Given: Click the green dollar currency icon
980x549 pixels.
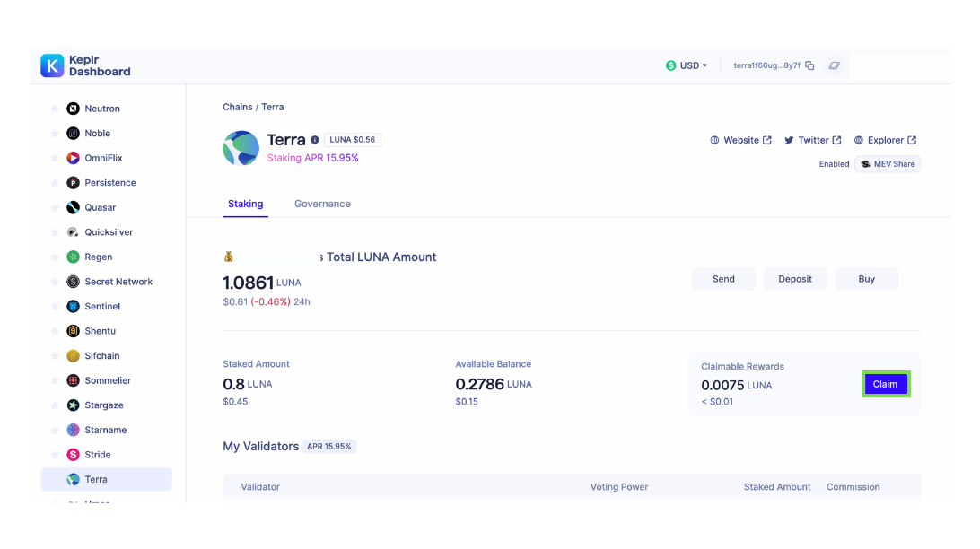Looking at the screenshot, I should tap(670, 65).
